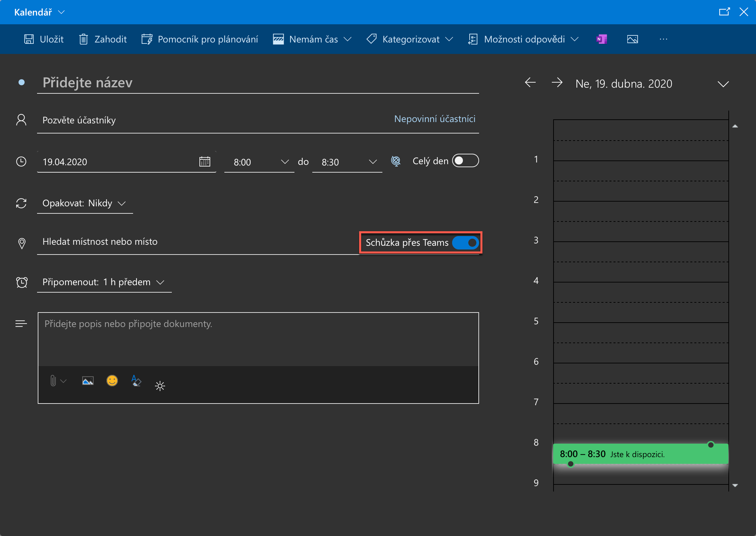The image size is (756, 536).
Task: Click Uložit to save event
Action: click(44, 39)
